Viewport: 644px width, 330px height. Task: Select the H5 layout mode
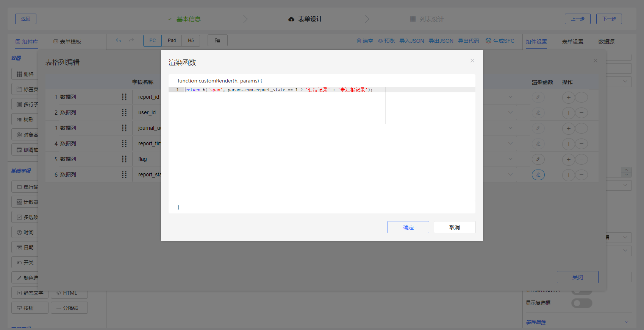pos(191,40)
